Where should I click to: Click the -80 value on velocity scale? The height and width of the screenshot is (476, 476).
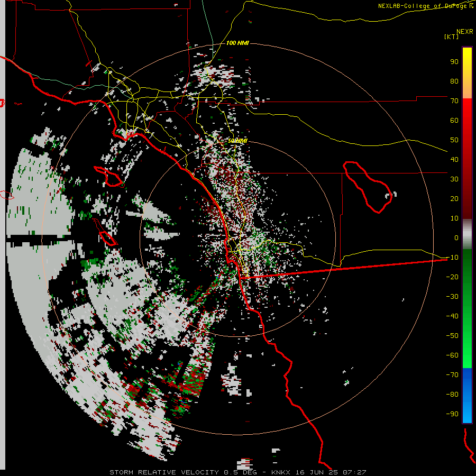point(452,395)
